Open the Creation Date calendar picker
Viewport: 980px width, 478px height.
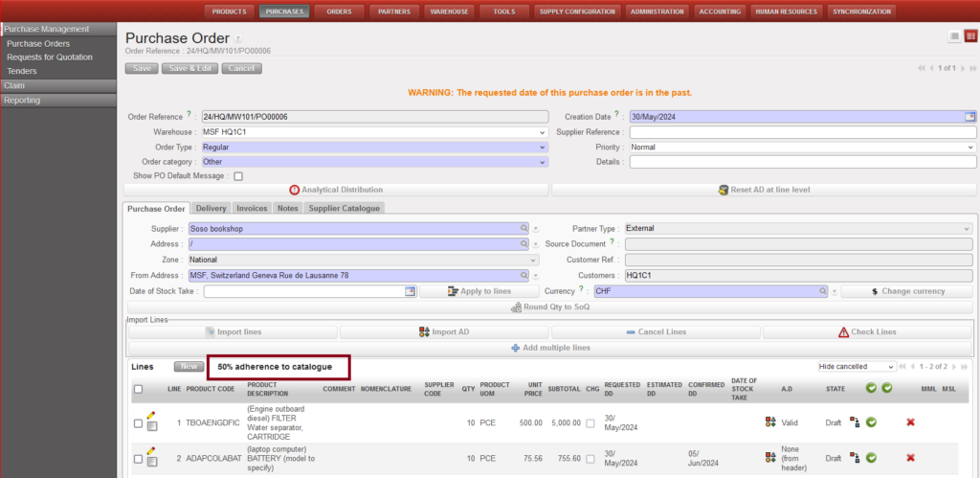pos(969,117)
